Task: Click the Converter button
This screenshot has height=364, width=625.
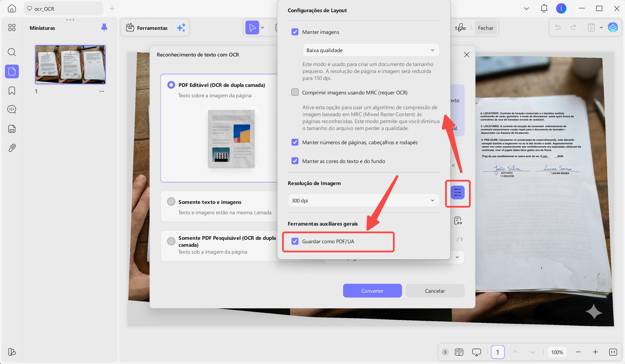Action: coord(372,291)
